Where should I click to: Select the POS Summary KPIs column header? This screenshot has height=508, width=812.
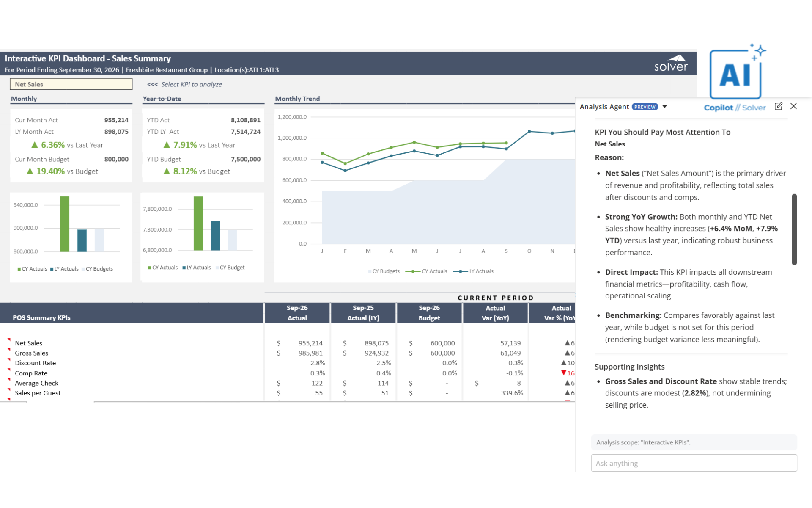[x=41, y=317]
